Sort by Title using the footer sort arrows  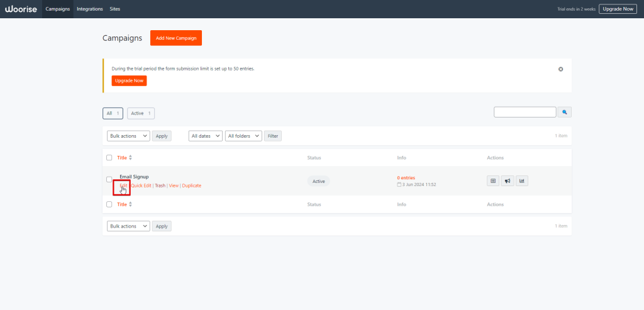130,204
